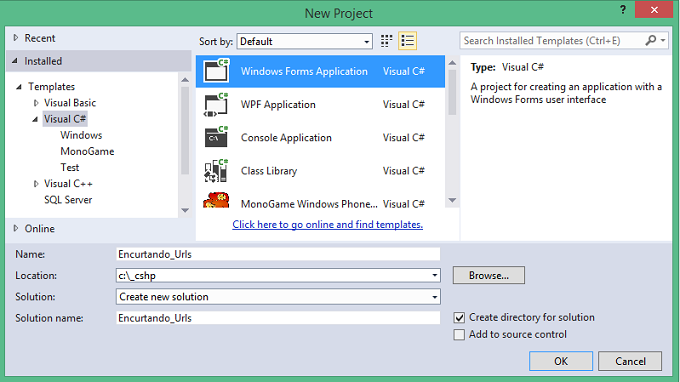Enable Create directory for solution checkbox
The height and width of the screenshot is (382, 680).
point(459,317)
